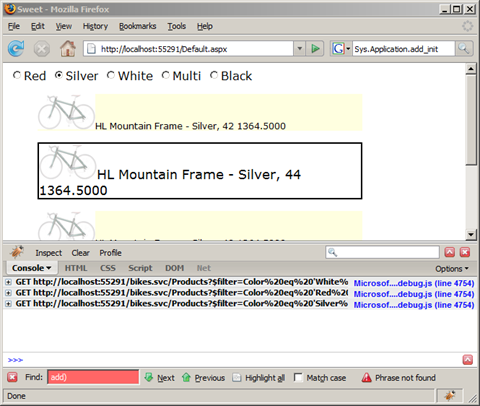Enable the Match case checkbox

(x=298, y=377)
